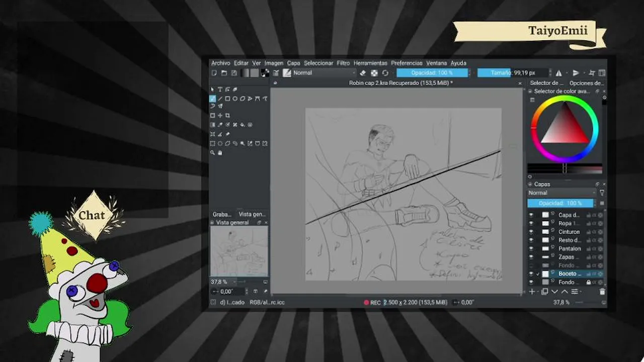The width and height of the screenshot is (644, 362).
Task: Delete the selected layer with trash icon
Action: click(602, 292)
